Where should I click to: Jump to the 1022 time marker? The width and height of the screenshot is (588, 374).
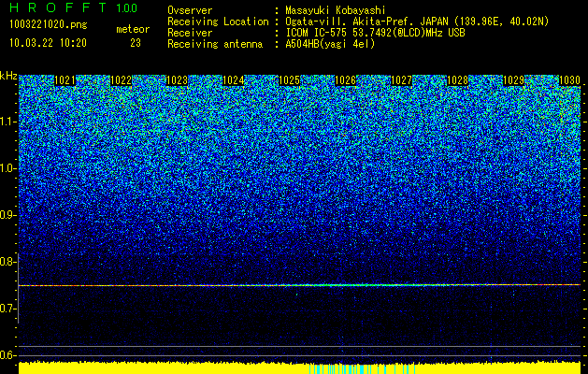121,80
